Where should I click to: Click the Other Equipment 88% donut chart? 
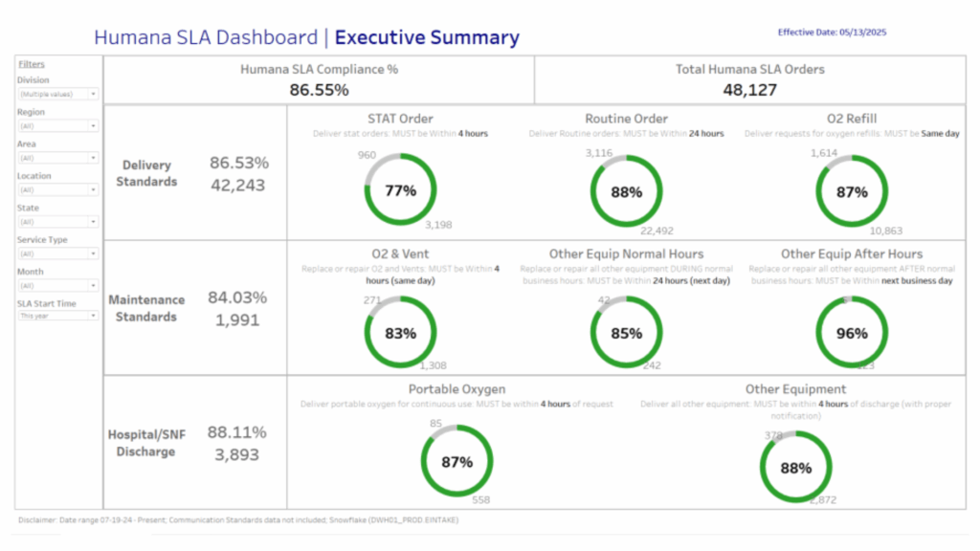[795, 468]
